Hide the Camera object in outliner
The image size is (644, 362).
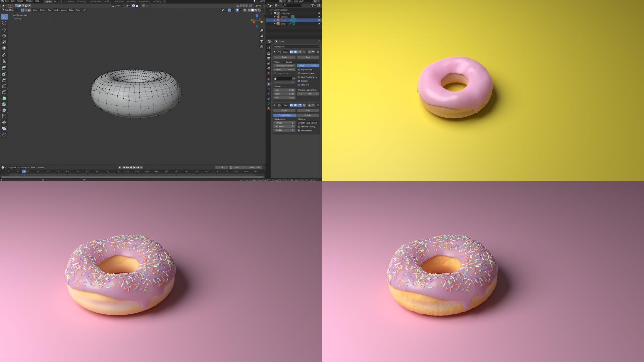pos(319,17)
